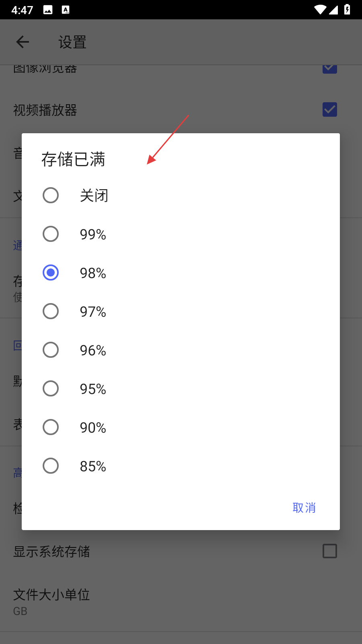Select the 关闭 radio option
Image resolution: width=362 pixels, height=644 pixels.
(51, 196)
